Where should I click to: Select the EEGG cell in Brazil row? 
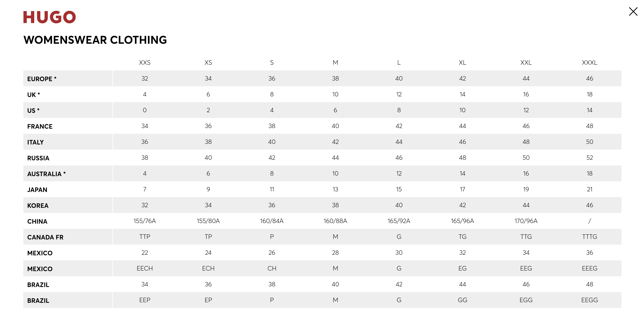[x=589, y=300]
